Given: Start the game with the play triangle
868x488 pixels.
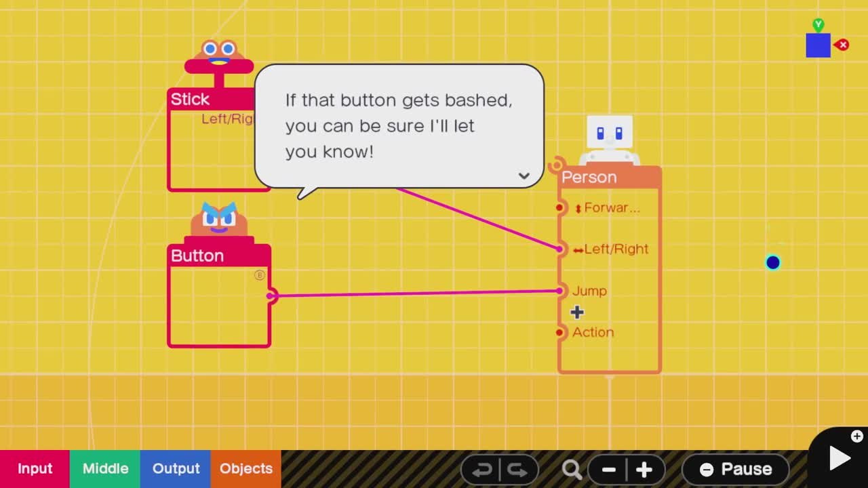Looking at the screenshot, I should (840, 459).
